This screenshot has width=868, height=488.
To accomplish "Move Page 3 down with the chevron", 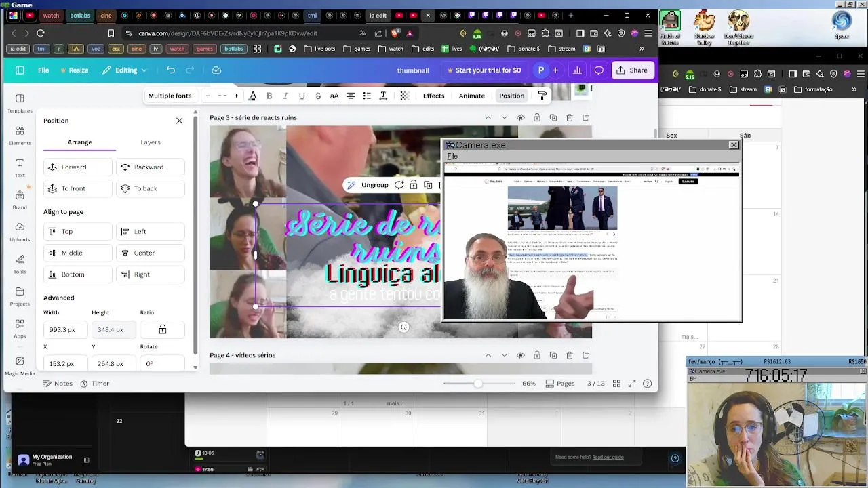I will click(x=504, y=117).
